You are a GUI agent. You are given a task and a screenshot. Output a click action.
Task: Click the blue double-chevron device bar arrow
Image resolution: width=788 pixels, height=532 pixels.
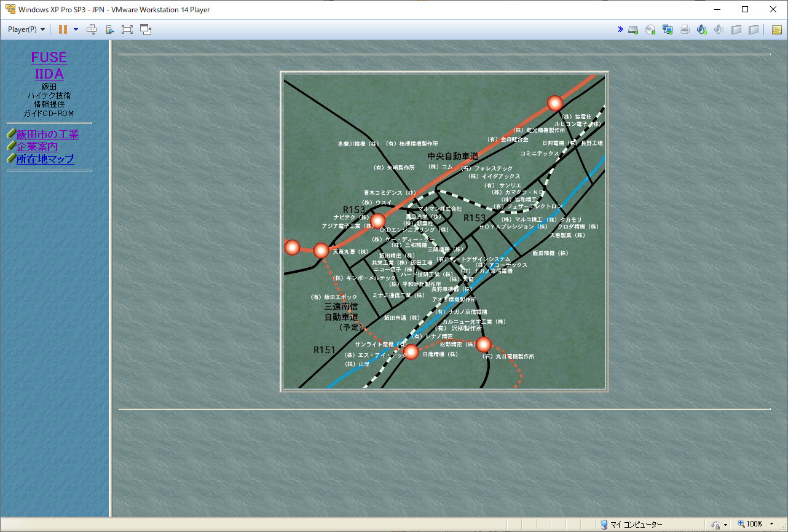point(621,29)
